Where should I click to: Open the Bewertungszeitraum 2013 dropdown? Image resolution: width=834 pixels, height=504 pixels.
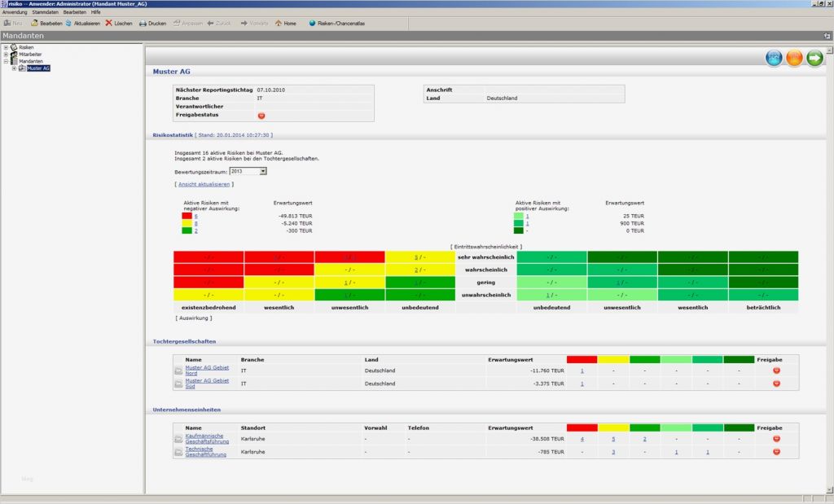click(x=262, y=171)
